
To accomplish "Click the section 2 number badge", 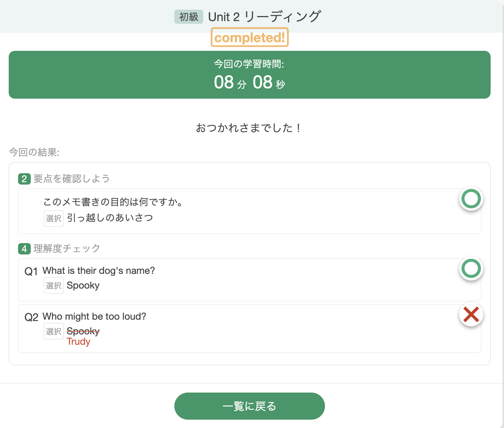I will click(x=24, y=179).
